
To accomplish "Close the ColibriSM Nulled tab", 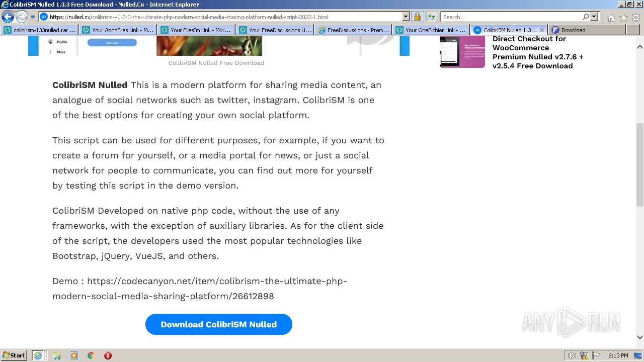I will point(542,30).
